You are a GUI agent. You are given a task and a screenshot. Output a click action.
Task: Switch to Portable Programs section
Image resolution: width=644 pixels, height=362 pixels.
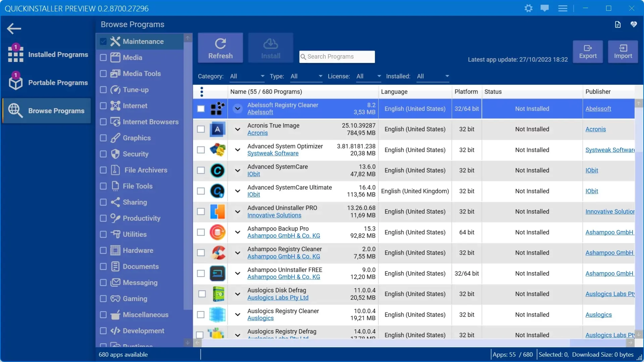47,83
